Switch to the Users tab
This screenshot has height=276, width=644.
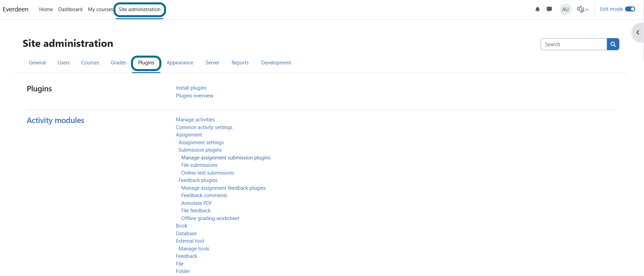click(63, 63)
